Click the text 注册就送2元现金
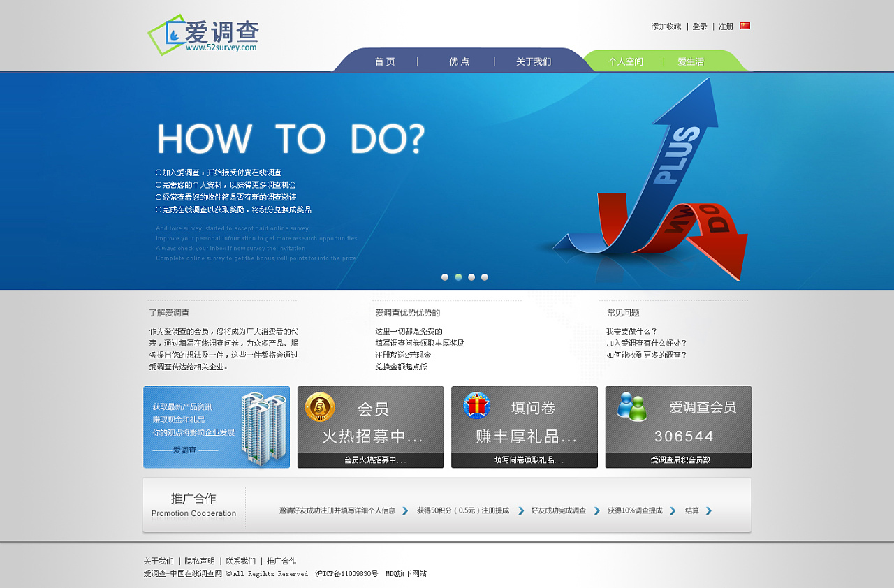The image size is (894, 588). pos(403,355)
